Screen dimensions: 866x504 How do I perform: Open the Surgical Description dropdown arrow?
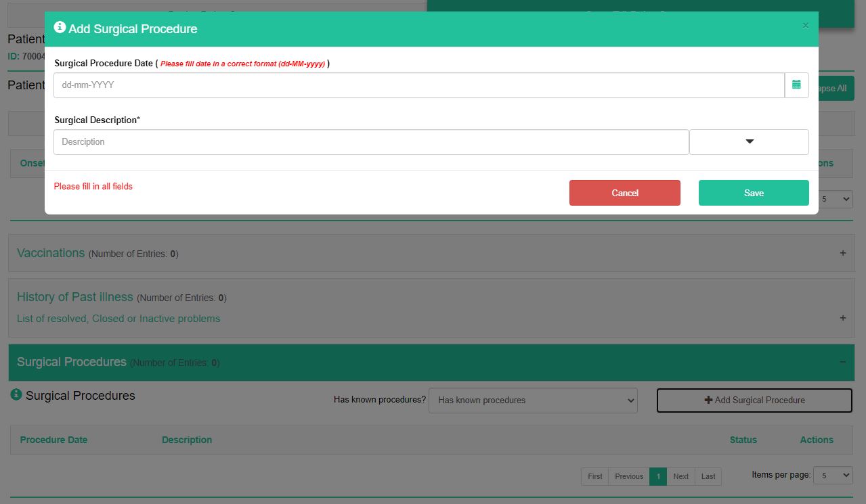749,142
